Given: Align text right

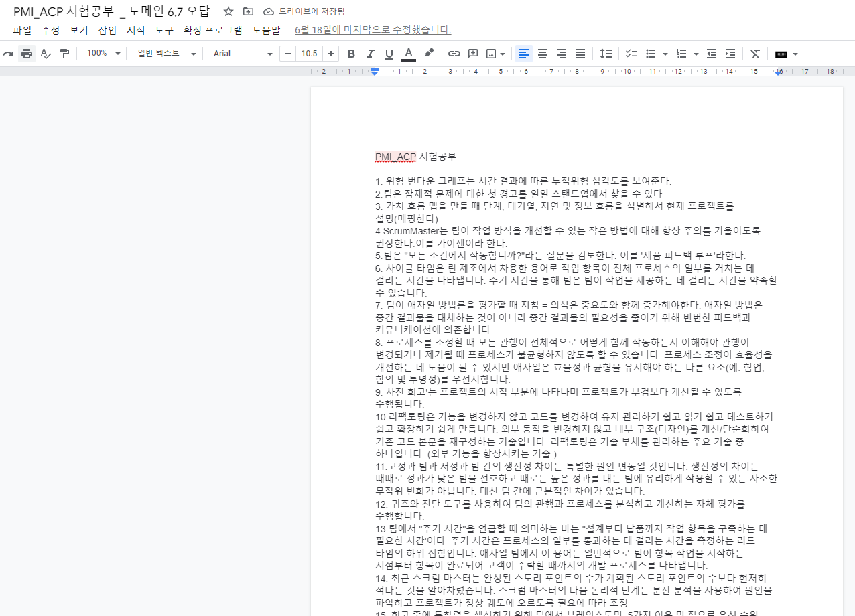Looking at the screenshot, I should click(562, 54).
